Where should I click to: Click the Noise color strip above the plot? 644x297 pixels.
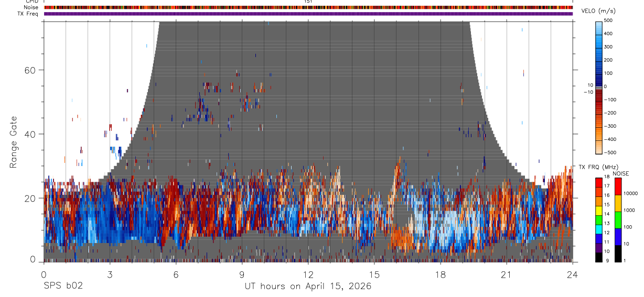tap(308, 7)
